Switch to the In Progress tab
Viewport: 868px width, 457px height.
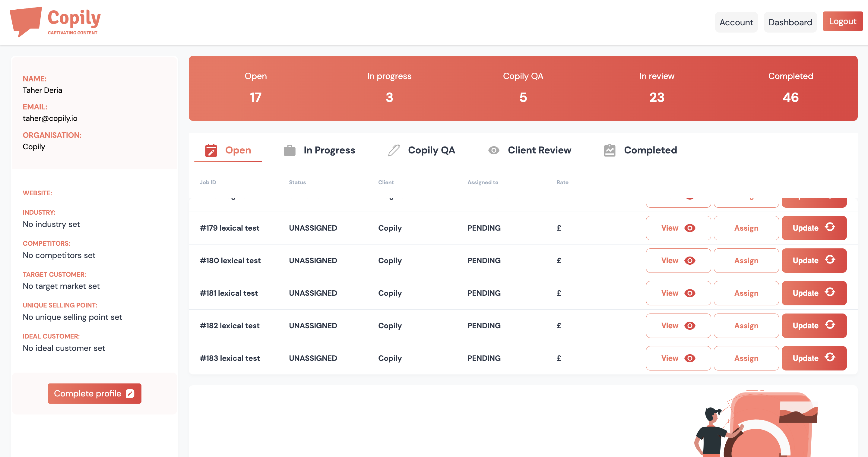pyautogui.click(x=319, y=150)
